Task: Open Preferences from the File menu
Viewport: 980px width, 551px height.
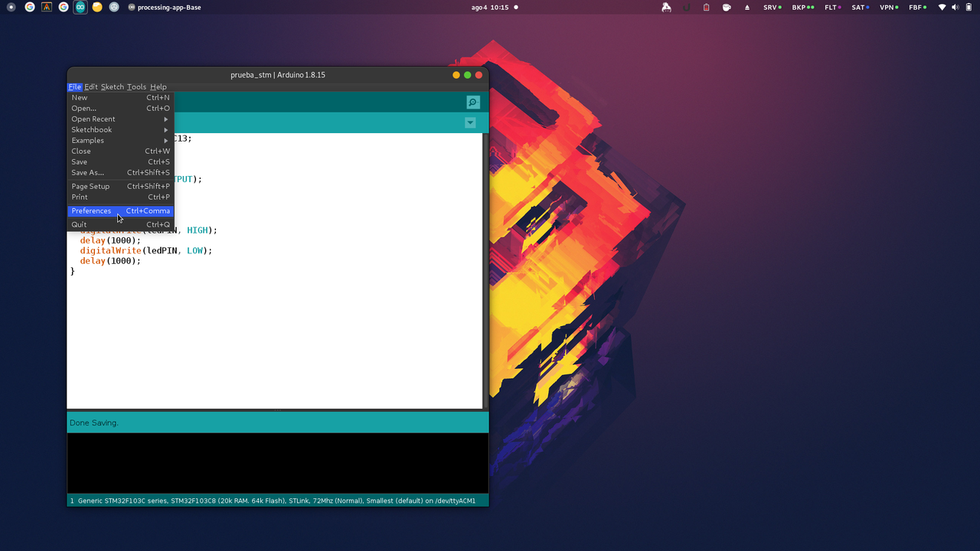Action: point(121,210)
